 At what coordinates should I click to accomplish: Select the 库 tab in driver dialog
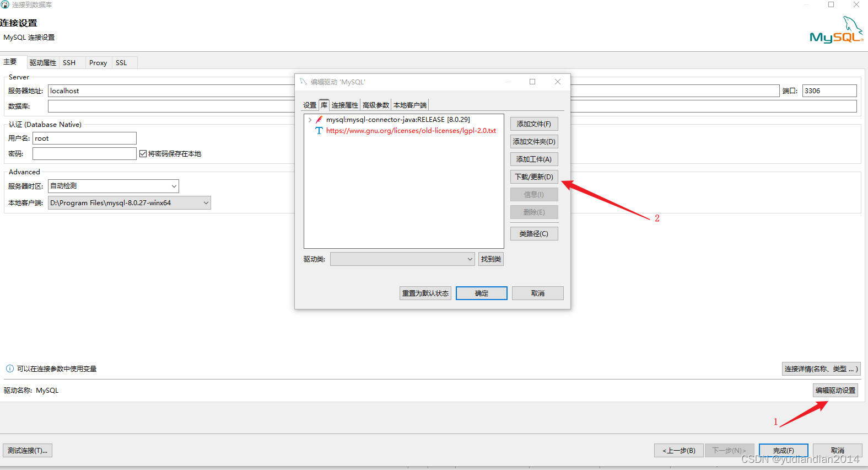324,105
